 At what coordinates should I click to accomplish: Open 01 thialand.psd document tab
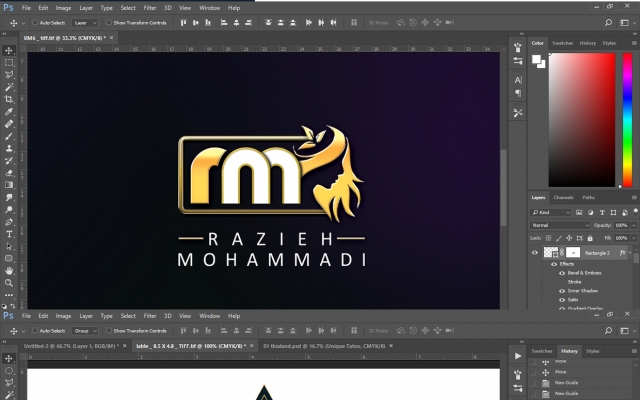pos(324,346)
